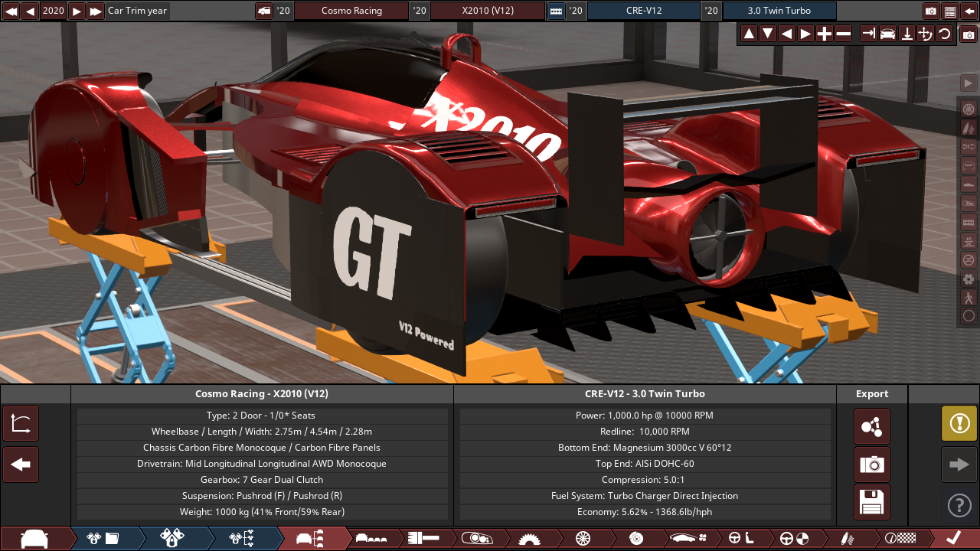Open the engine family folder tab
980x551 pixels.
pos(103,538)
